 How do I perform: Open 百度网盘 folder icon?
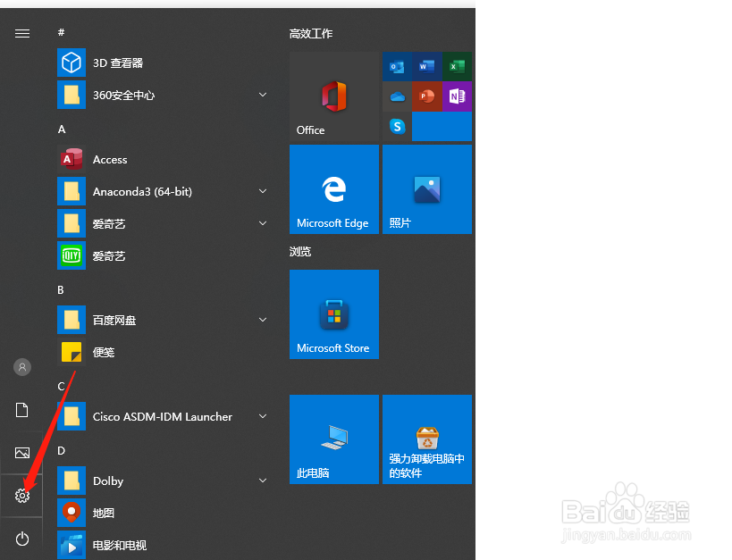pyautogui.click(x=72, y=320)
